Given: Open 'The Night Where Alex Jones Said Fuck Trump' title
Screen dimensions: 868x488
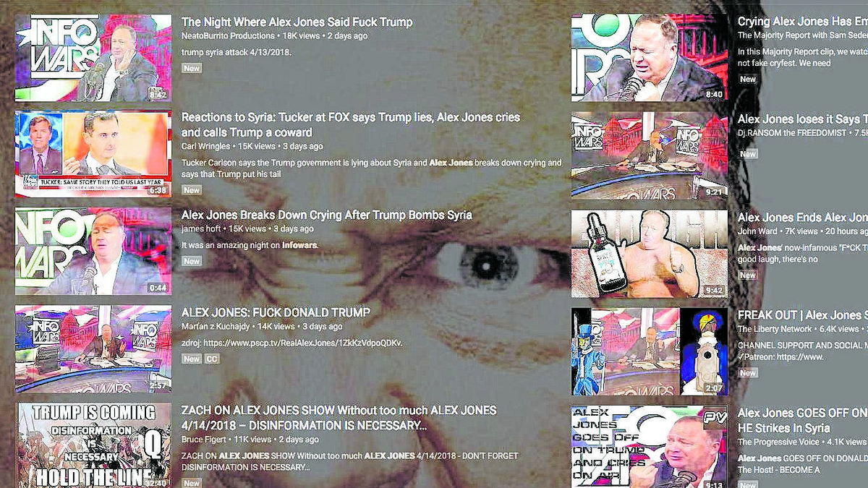Looking at the screenshot, I should coord(297,22).
